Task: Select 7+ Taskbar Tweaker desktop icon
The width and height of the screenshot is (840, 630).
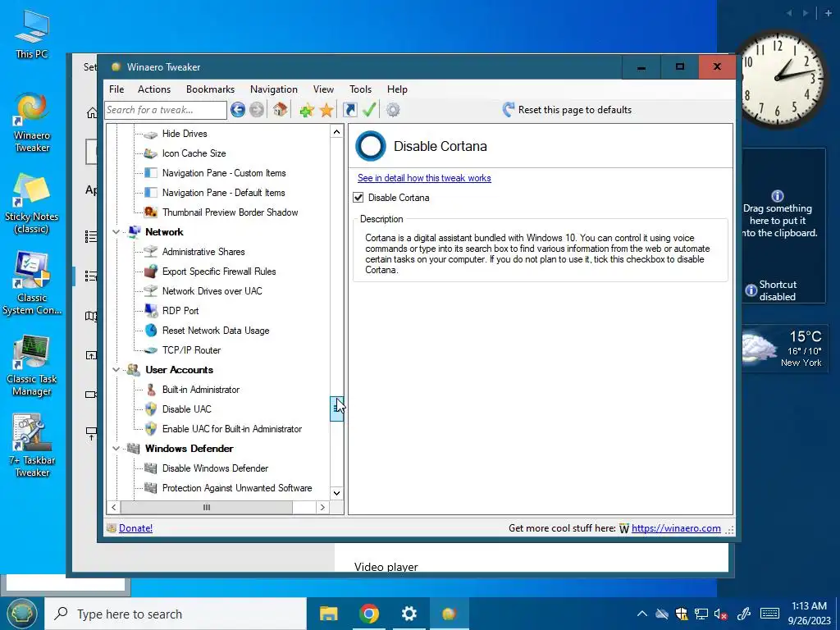Action: point(32,445)
